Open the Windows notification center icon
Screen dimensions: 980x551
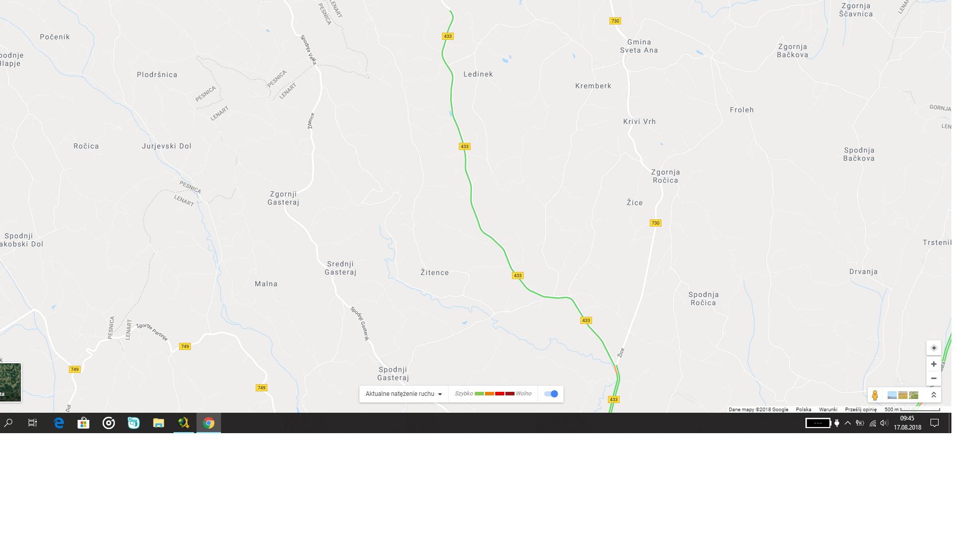coord(935,423)
